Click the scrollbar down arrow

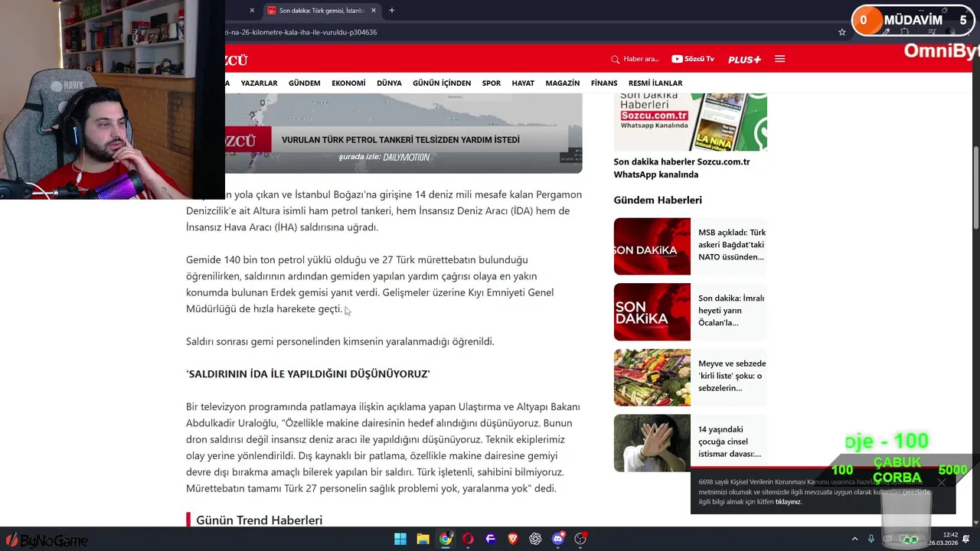975,523
